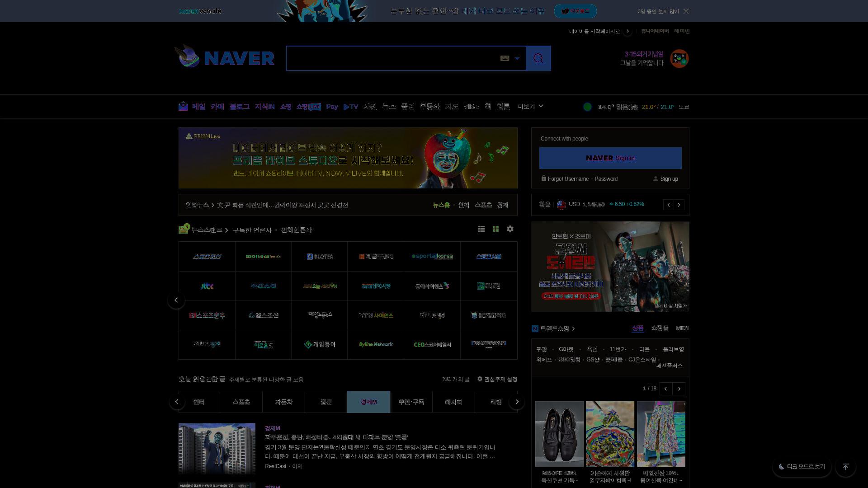Open the apartment article thumbnail
868x488 pixels.
coord(217,448)
